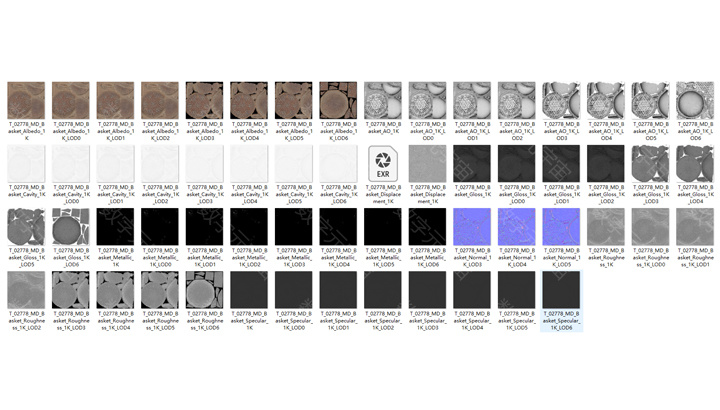Click the Gloss_1K_LOD4 file name
The image size is (720, 410).
(x=694, y=194)
